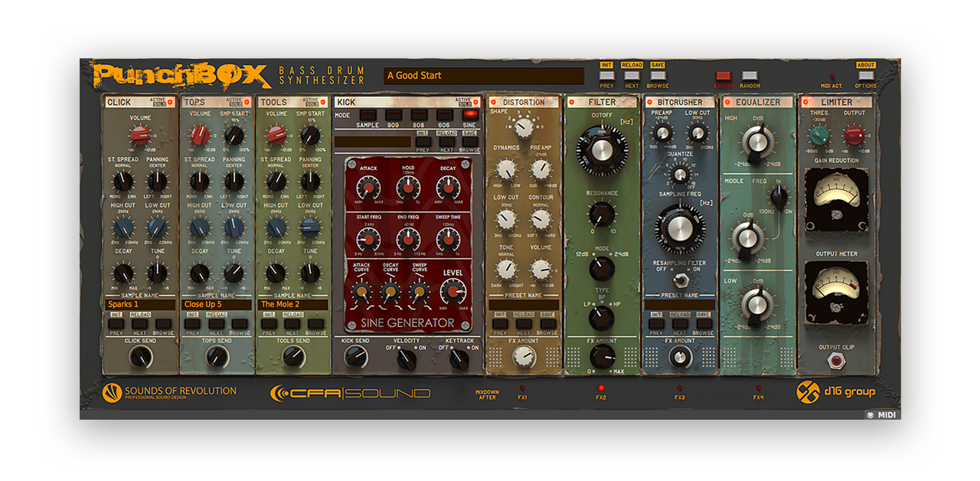The width and height of the screenshot is (980, 481).
Task: Click the d16 group logo
Action: pyautogui.click(x=835, y=391)
